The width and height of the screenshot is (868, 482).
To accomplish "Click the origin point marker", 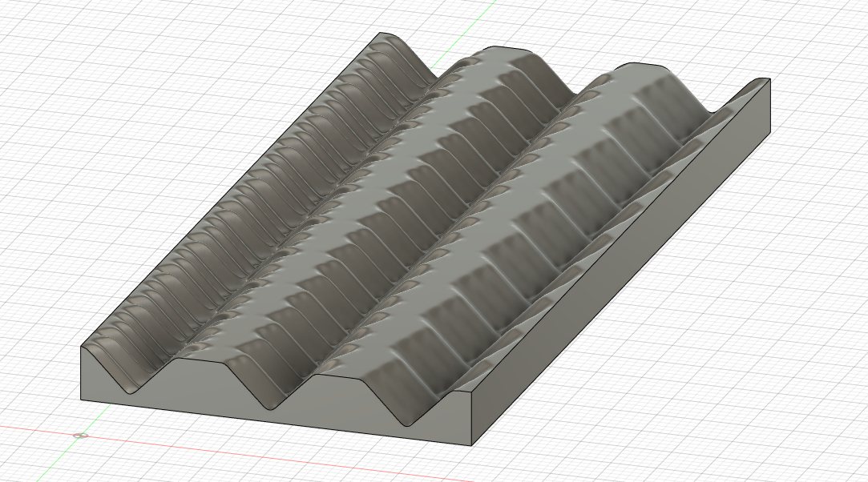I will [80, 435].
